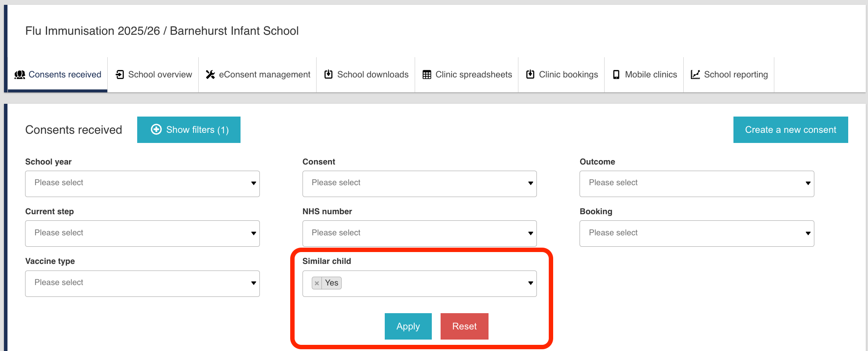Select the Current step dropdown
The image size is (868, 351).
[142, 233]
